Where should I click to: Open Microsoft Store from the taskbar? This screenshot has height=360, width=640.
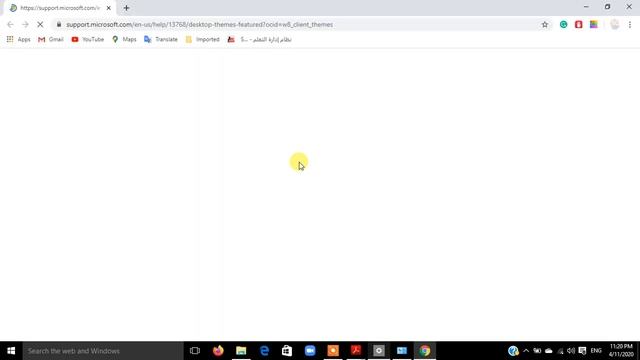coord(287,351)
